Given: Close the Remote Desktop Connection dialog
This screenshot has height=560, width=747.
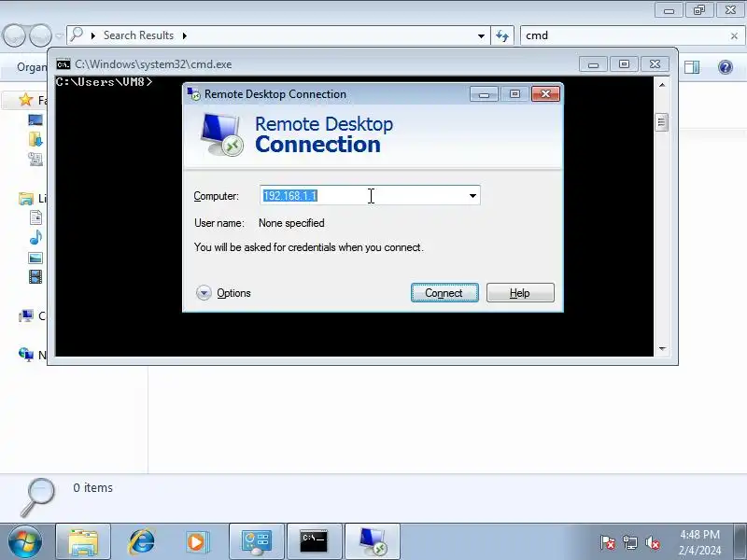Looking at the screenshot, I should (x=545, y=94).
